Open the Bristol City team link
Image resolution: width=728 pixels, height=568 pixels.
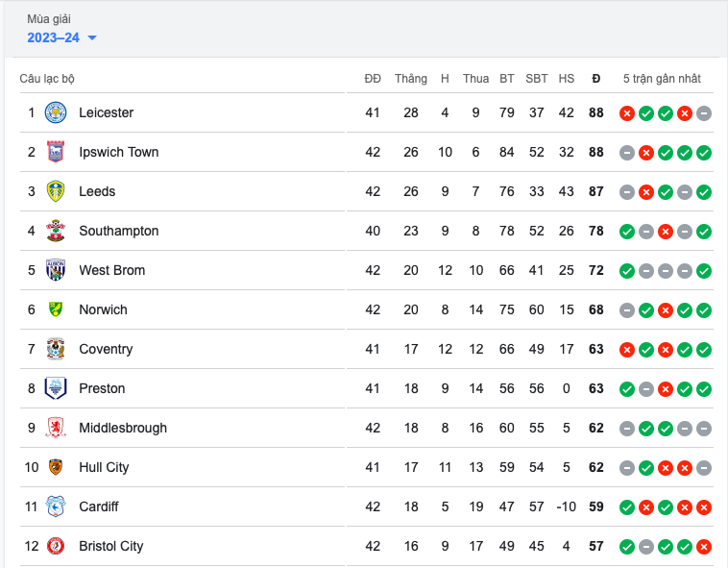(110, 546)
